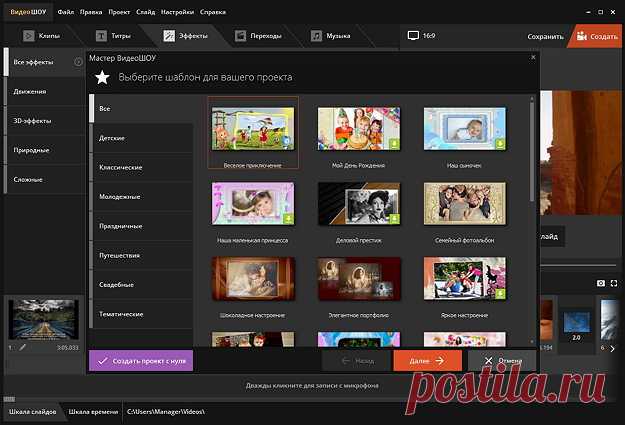Choose the Деловой престиж template thumbnail
The height and width of the screenshot is (425, 625).
[359, 203]
